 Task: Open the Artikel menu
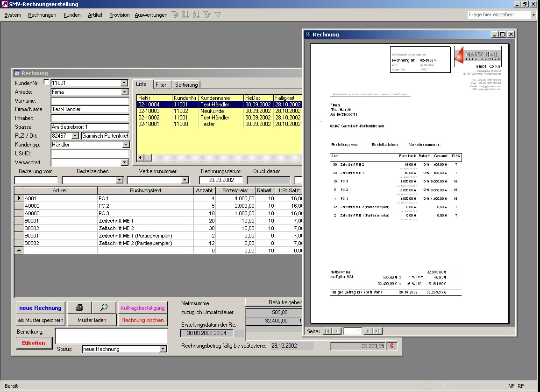95,15
